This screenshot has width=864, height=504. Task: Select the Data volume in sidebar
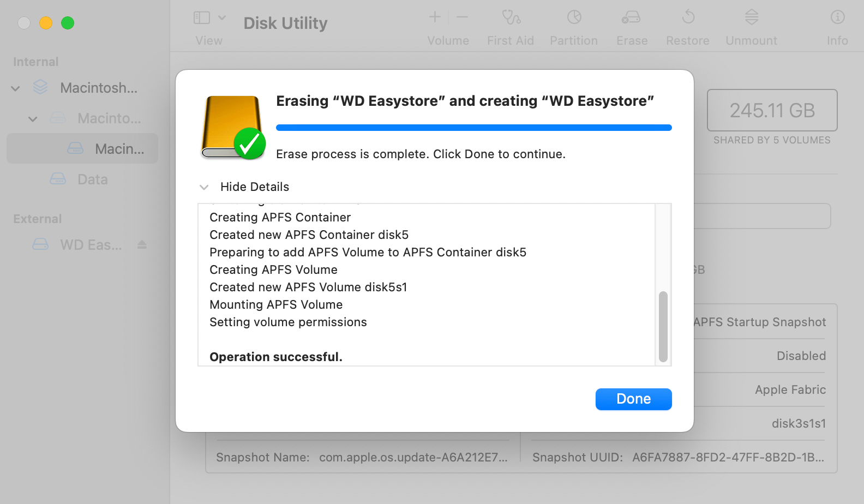(x=92, y=179)
